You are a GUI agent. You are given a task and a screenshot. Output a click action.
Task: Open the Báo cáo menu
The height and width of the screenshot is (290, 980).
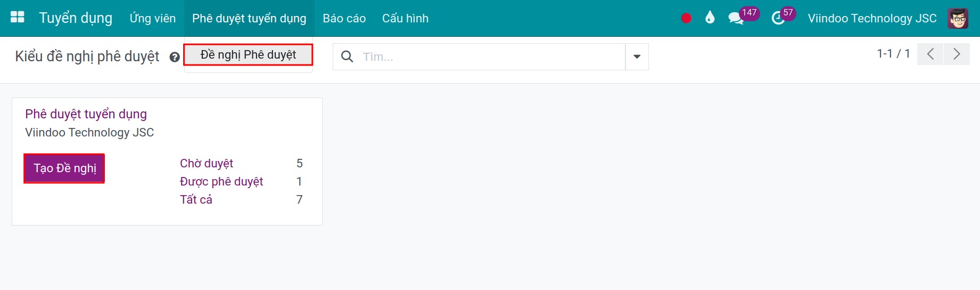(x=344, y=18)
